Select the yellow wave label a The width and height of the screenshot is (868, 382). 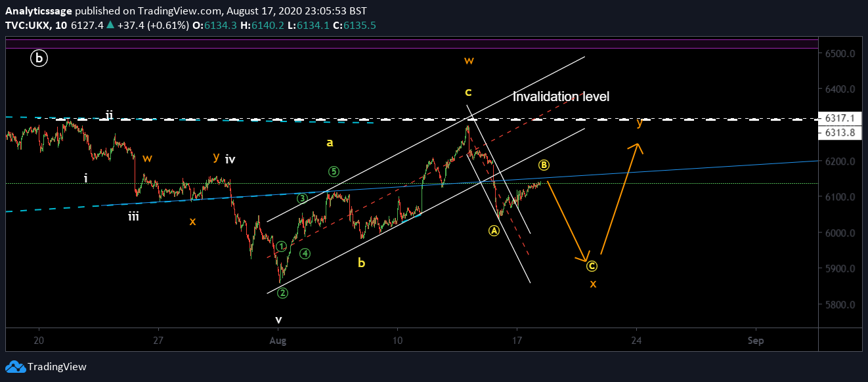tap(330, 142)
